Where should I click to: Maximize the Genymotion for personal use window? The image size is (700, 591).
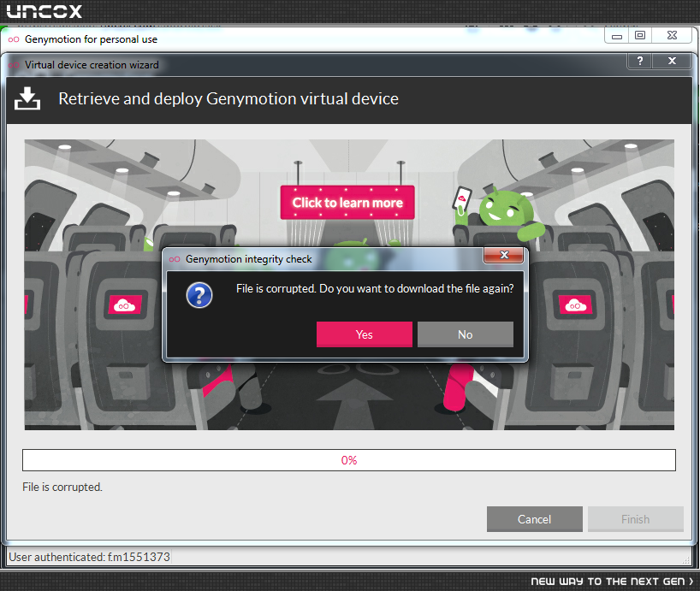640,36
